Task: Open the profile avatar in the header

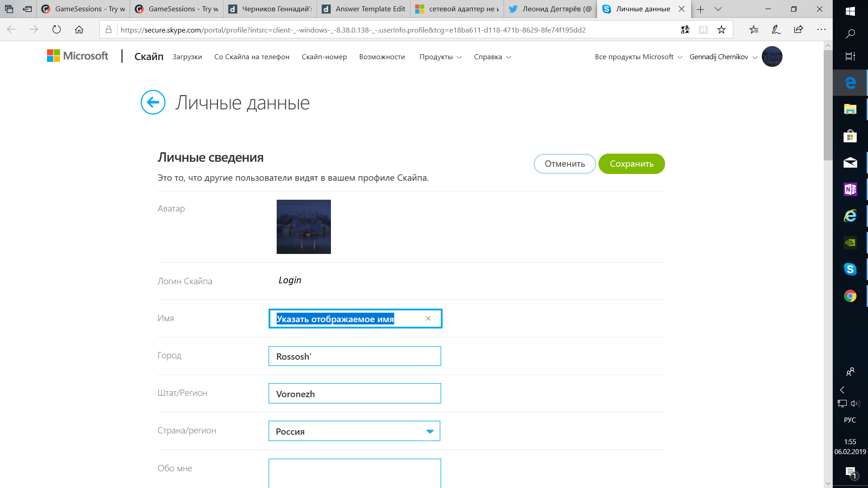Action: (x=772, y=56)
